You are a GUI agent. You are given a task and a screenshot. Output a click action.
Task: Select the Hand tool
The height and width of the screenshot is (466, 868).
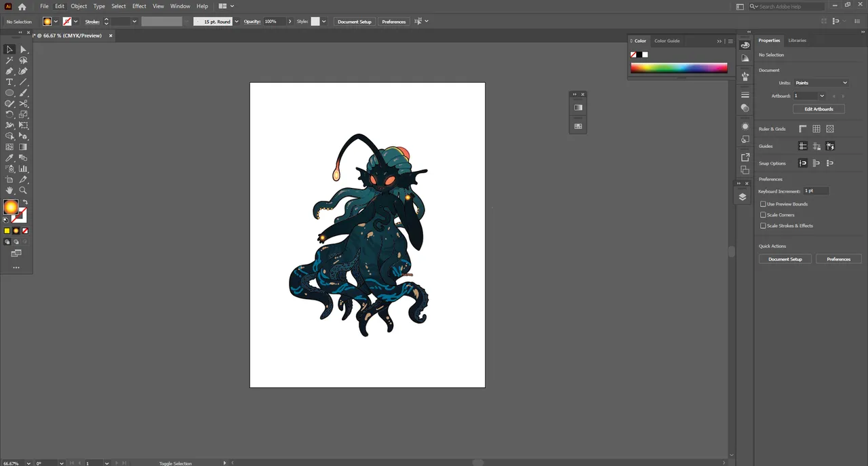pos(9,191)
